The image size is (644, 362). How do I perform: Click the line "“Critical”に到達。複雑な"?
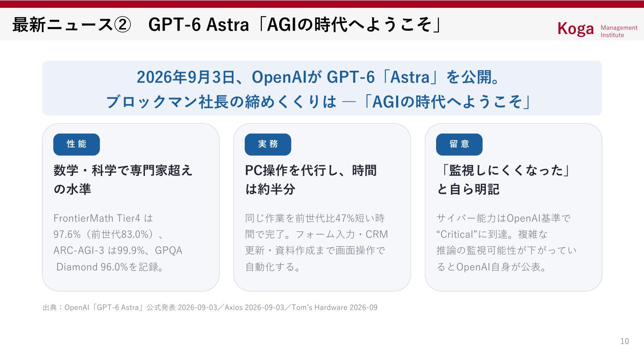pyautogui.click(x=492, y=234)
